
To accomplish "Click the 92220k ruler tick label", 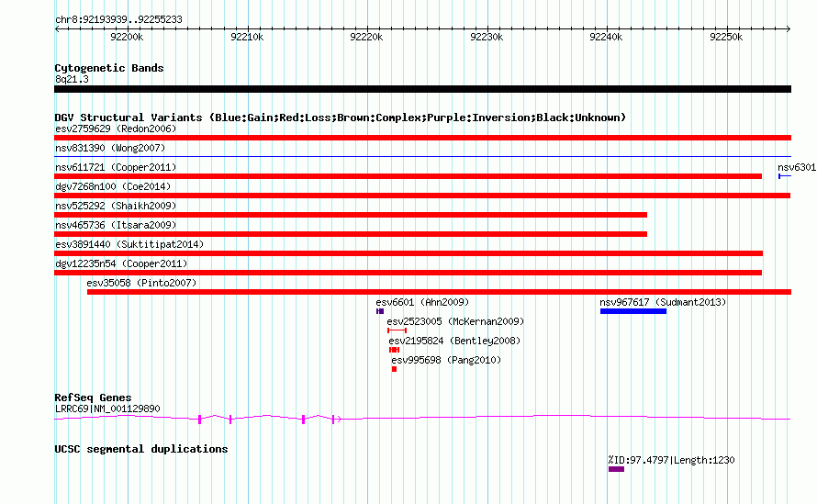I will pos(367,37).
